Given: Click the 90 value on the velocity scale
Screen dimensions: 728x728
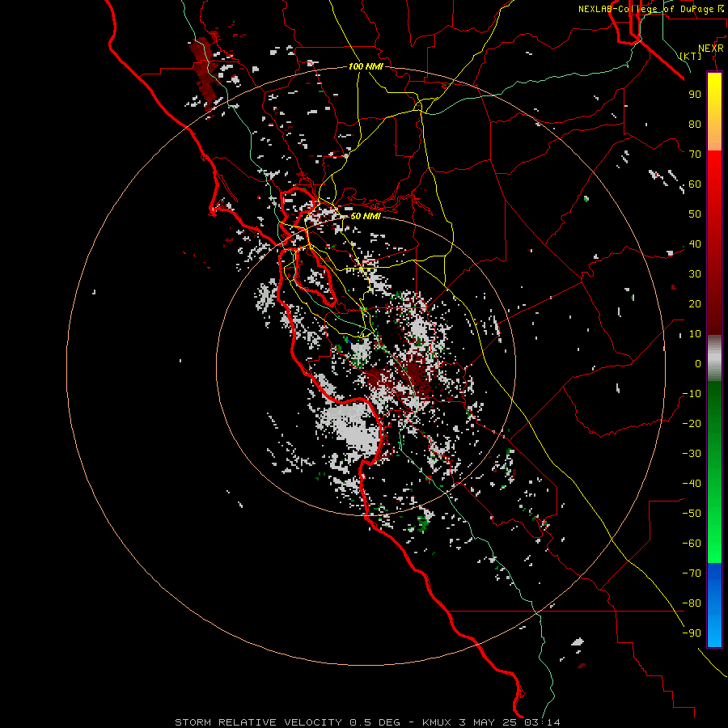Looking at the screenshot, I should click(x=695, y=95).
